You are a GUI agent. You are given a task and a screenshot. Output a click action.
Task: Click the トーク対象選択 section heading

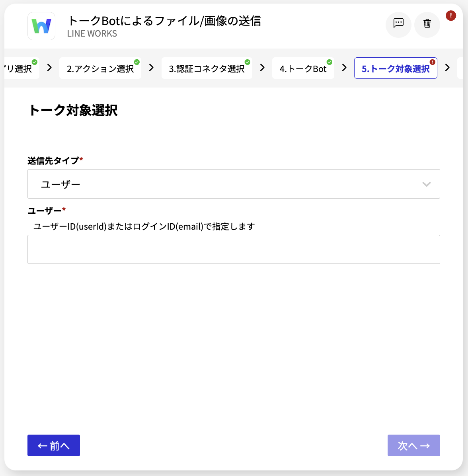73,110
